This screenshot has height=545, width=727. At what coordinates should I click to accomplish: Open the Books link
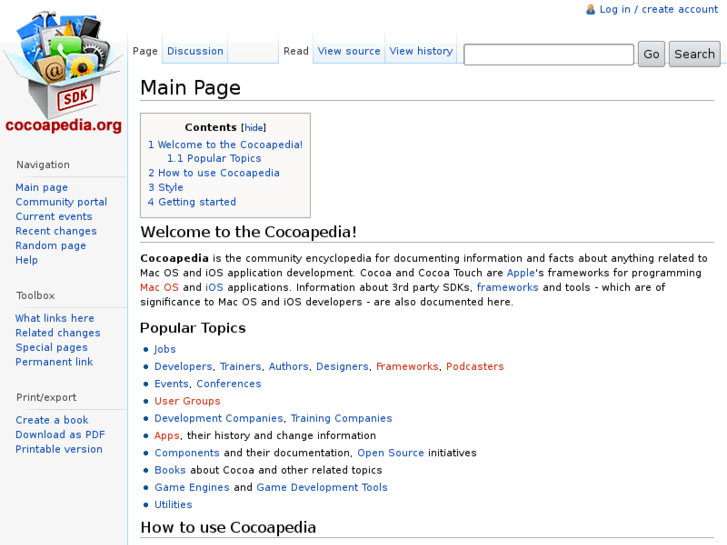[170, 470]
